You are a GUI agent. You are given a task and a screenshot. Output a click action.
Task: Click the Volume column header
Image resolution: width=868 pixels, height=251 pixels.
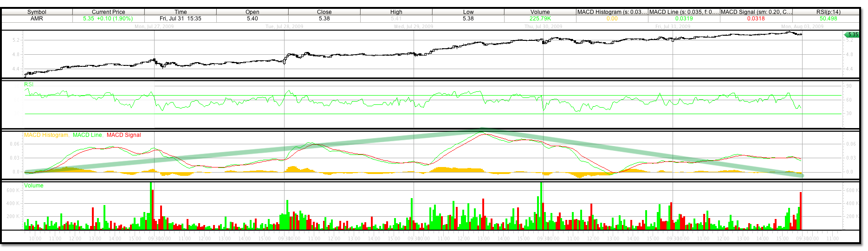pyautogui.click(x=540, y=12)
